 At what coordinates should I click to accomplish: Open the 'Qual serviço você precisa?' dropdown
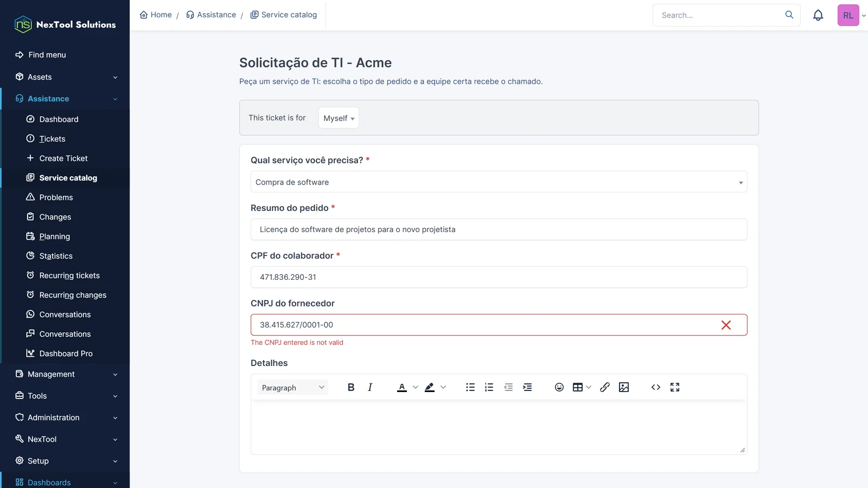coord(499,182)
